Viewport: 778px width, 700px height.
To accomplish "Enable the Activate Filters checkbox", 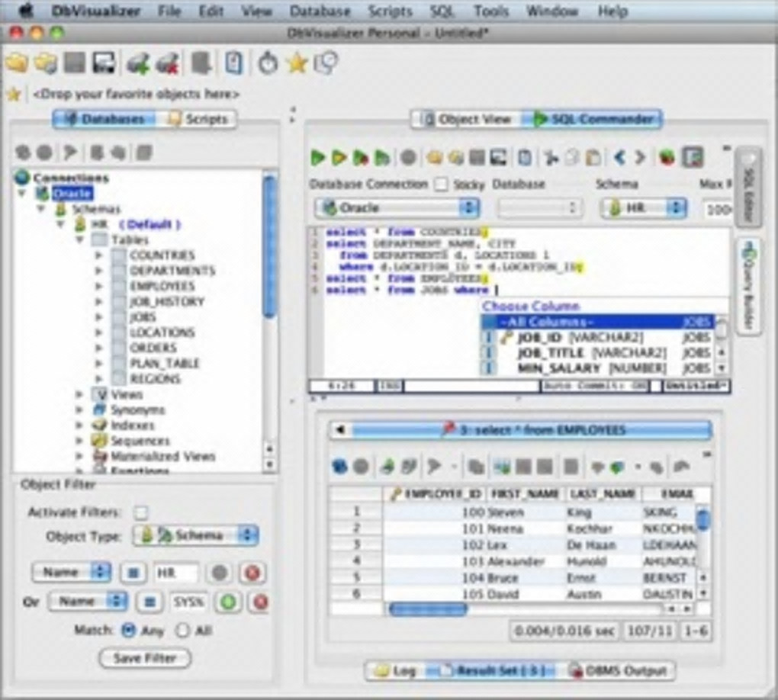I will click(x=141, y=512).
